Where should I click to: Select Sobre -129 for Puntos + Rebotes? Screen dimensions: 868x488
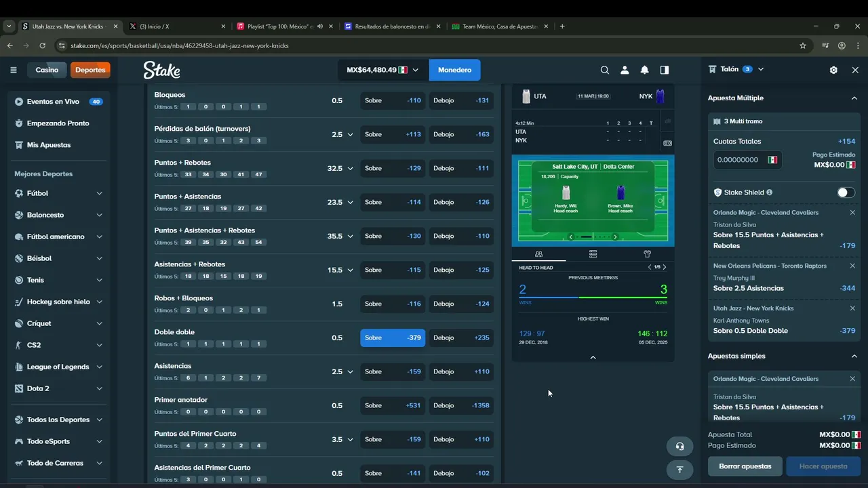click(393, 168)
